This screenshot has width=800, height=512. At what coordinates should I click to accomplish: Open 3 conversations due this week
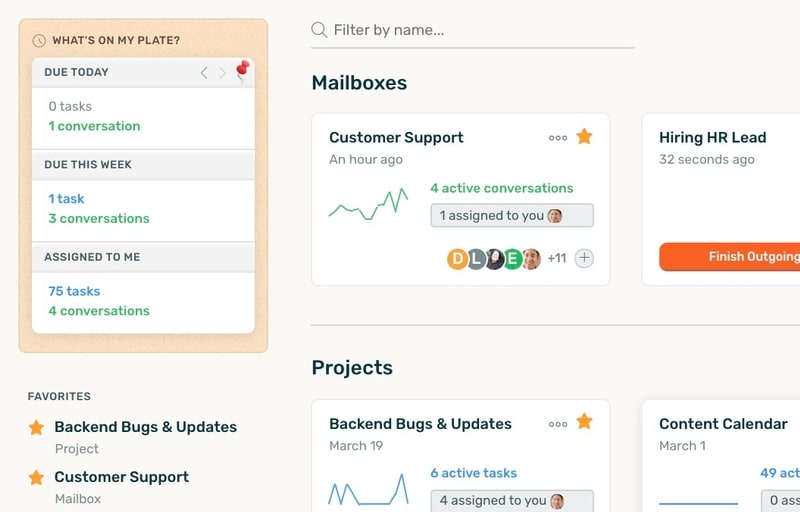[99, 218]
